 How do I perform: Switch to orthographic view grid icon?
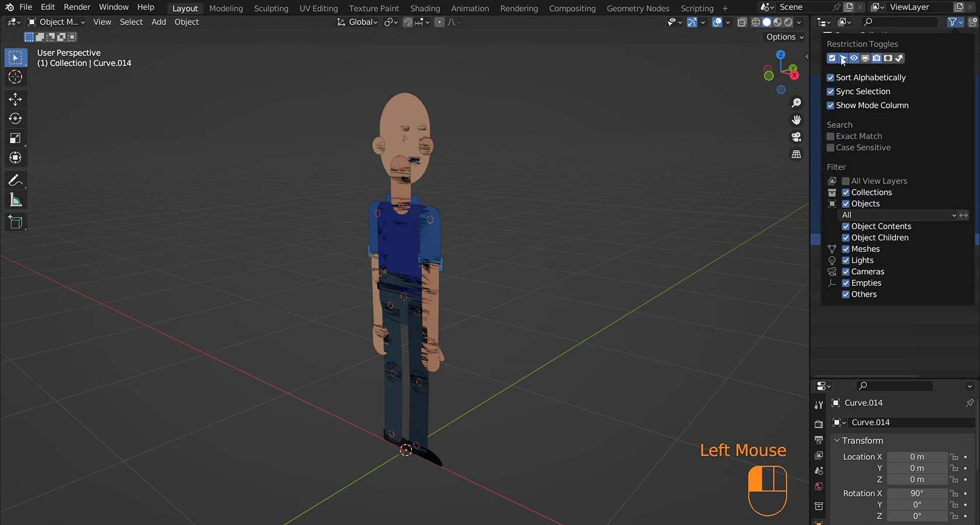[796, 155]
